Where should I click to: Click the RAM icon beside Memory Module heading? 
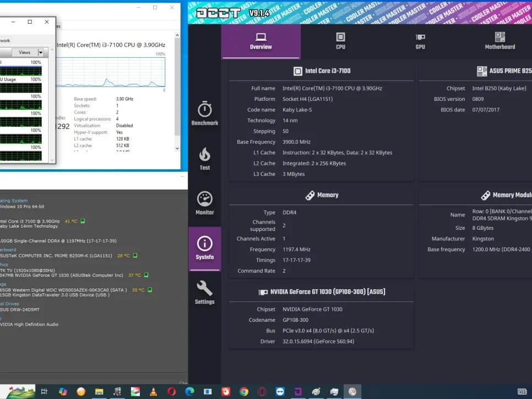pyautogui.click(x=486, y=195)
